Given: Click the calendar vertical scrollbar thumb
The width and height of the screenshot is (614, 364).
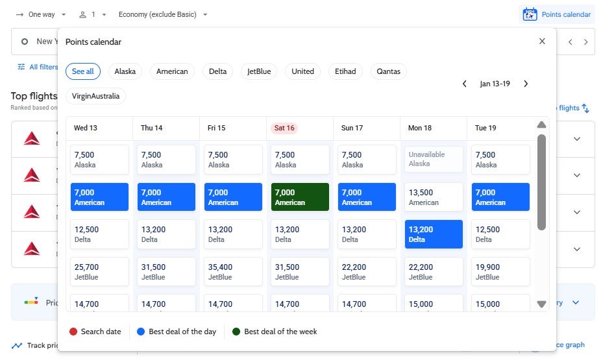Looking at the screenshot, I should pos(541,182).
